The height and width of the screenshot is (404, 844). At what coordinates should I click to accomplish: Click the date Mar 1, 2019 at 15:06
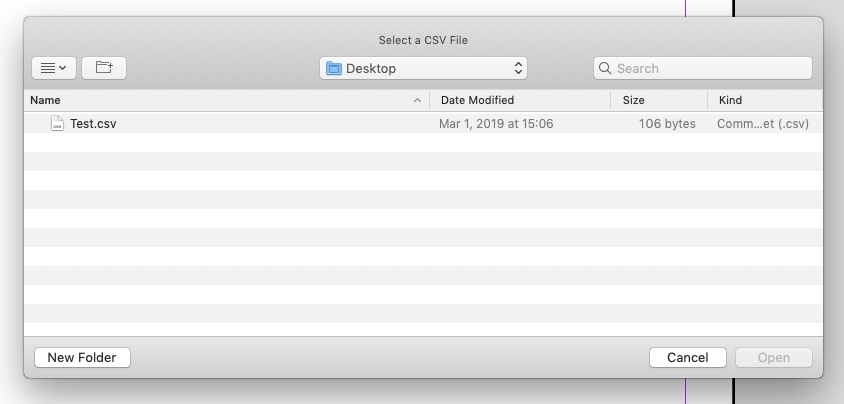click(x=496, y=124)
